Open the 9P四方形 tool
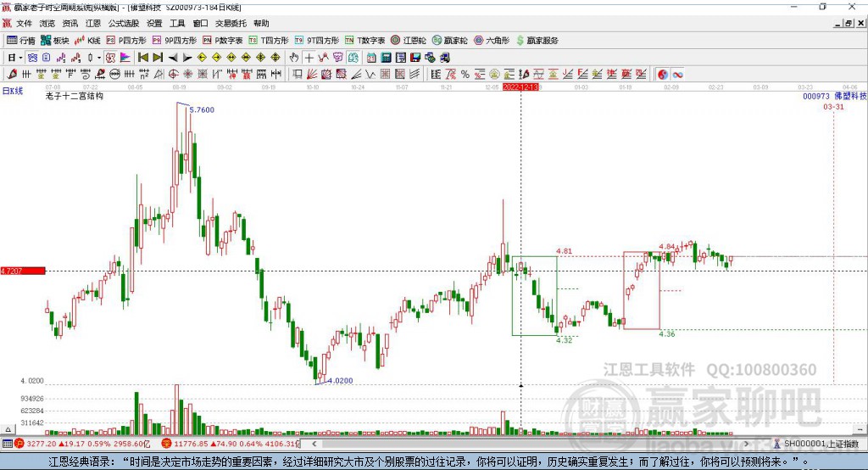868x470 pixels. click(175, 41)
